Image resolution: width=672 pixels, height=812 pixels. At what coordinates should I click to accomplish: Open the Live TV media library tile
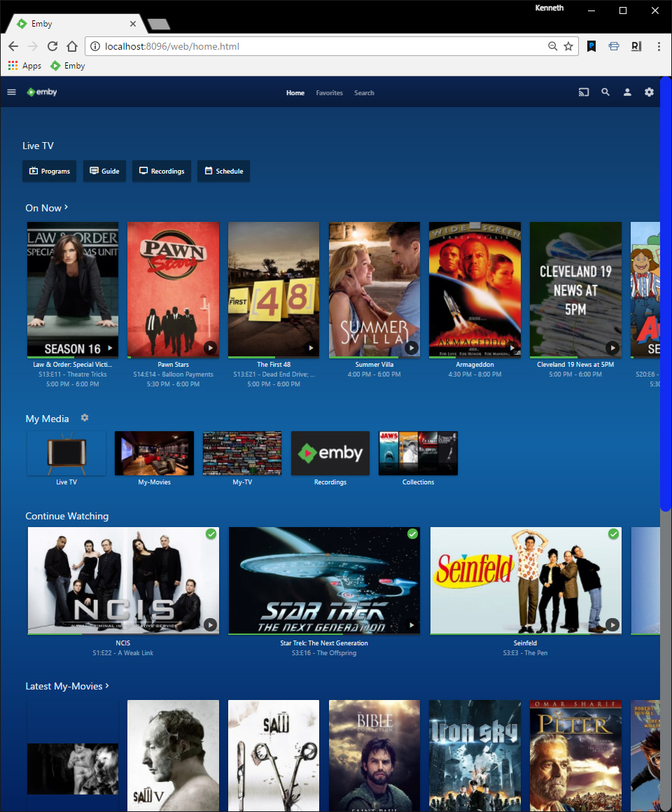[66, 453]
